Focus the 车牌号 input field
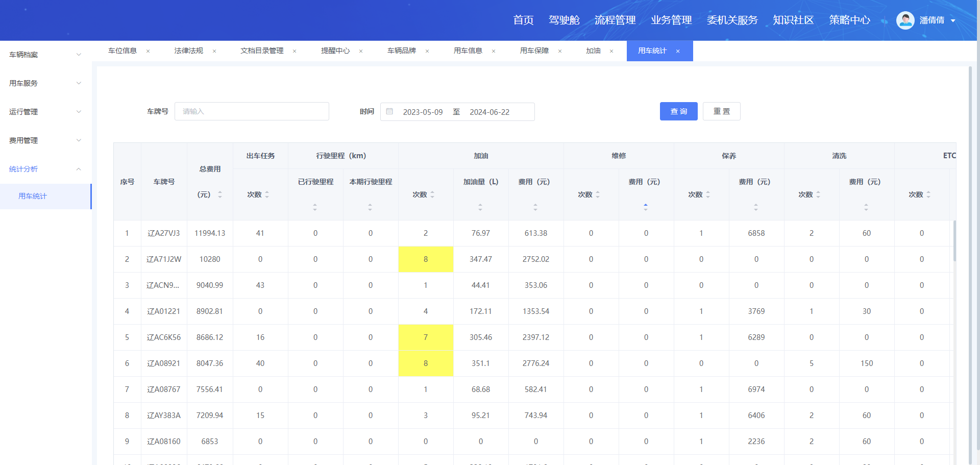Image resolution: width=980 pixels, height=465 pixels. [252, 111]
